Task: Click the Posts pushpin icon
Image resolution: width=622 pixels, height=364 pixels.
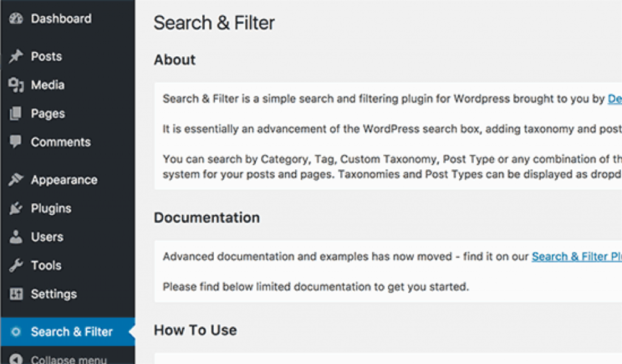Action: coord(16,56)
